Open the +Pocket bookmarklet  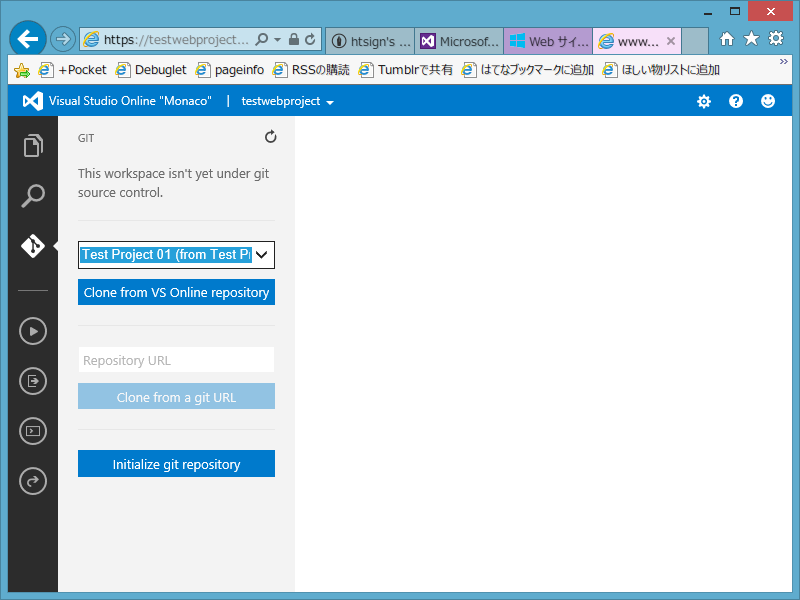pos(73,70)
